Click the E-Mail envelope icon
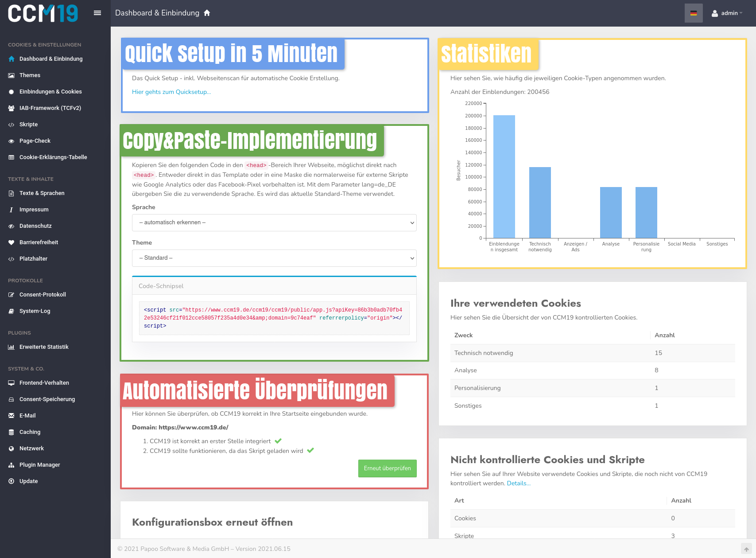 (12, 416)
